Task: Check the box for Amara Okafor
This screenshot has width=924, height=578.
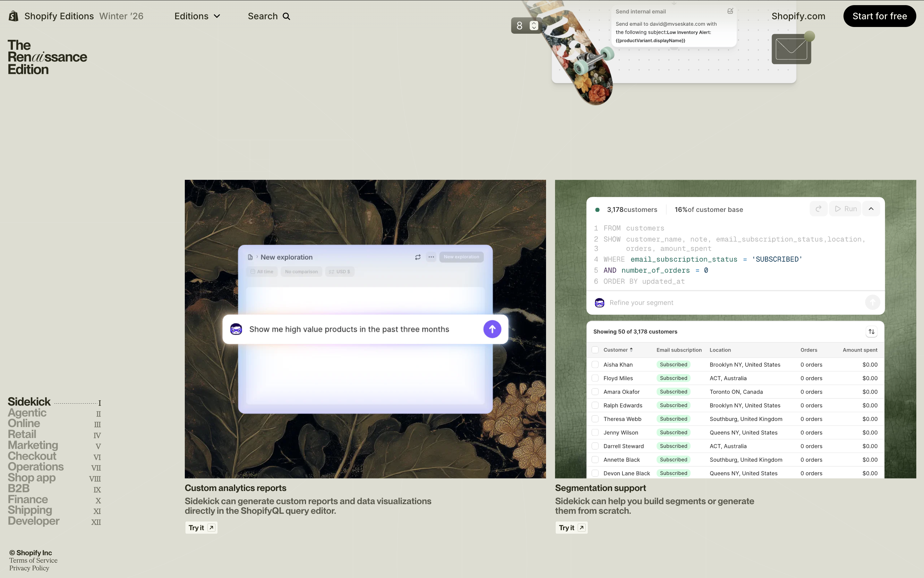Action: [595, 392]
